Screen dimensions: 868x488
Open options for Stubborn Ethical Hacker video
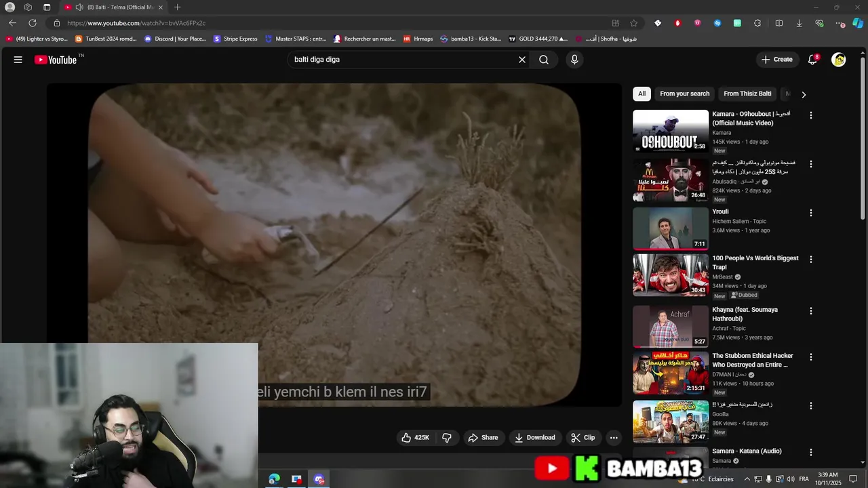810,357
